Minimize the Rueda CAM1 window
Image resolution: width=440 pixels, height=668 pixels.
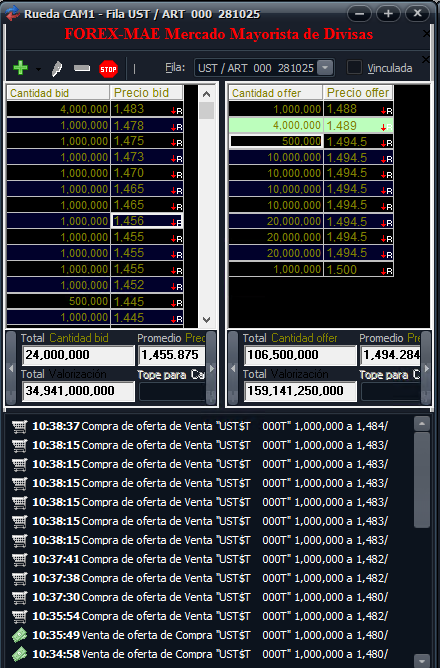pos(360,14)
